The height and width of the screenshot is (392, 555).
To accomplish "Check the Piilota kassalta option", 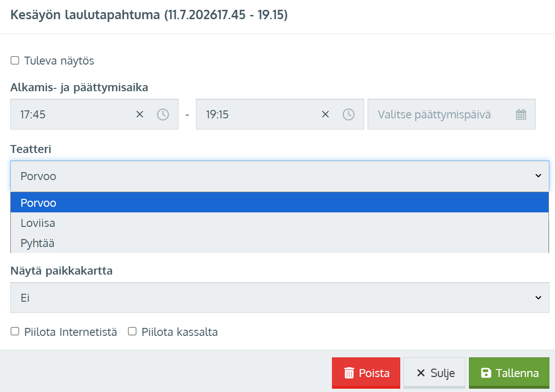I will click(132, 332).
